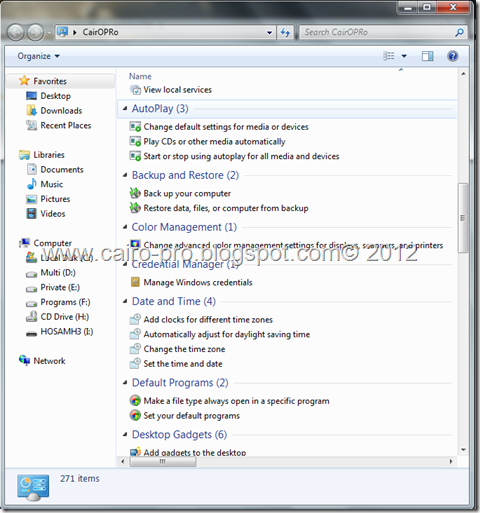Click 'Add gadgets to the desktop' entry
Screen dimensions: 480x513
click(195, 452)
